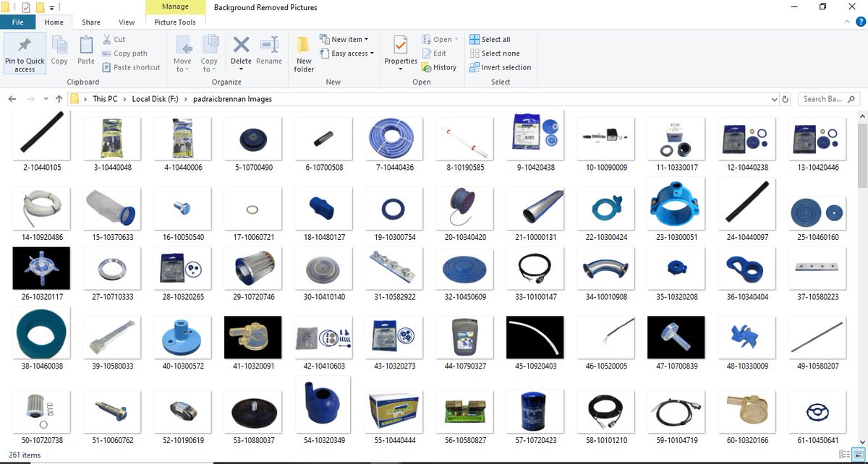
Task: Open the Easy access dropdown
Action: click(346, 53)
